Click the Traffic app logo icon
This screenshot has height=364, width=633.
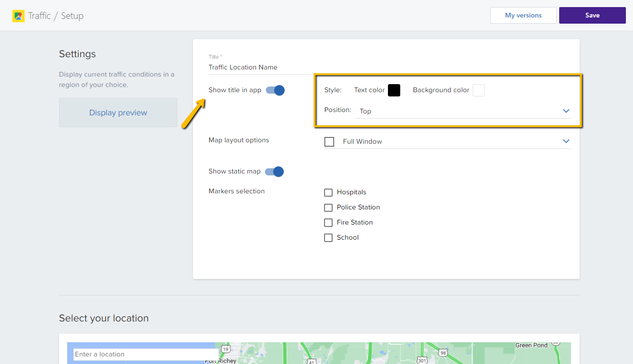(x=18, y=16)
